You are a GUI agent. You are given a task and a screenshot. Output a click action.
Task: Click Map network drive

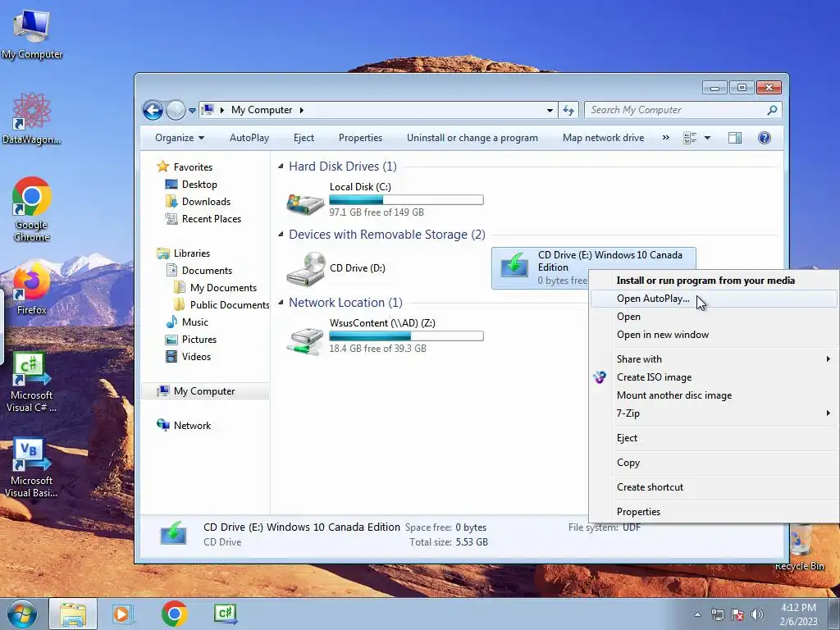coord(603,138)
